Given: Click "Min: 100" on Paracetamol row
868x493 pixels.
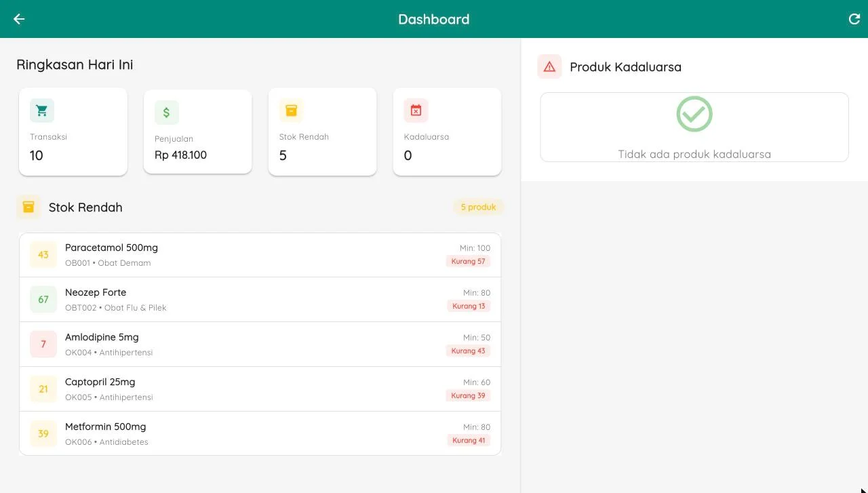Looking at the screenshot, I should 475,248.
